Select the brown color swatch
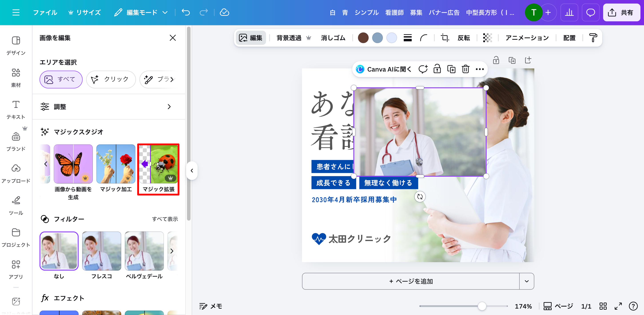 363,38
